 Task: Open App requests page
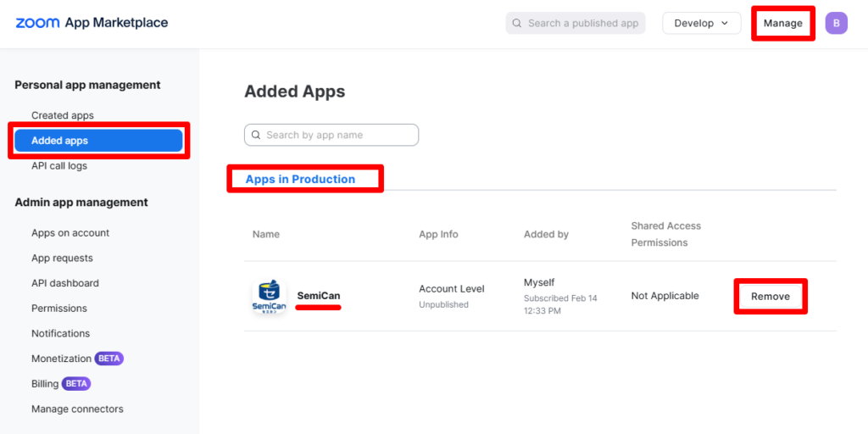click(62, 258)
